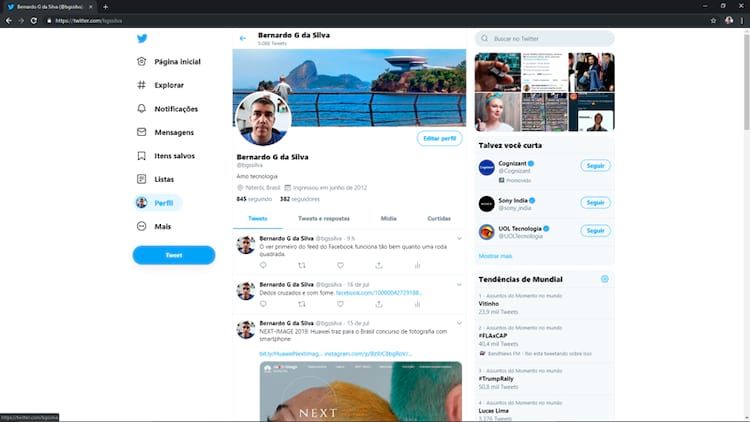The width and height of the screenshot is (750, 422).
Task: Like the Facebook feed tweet
Action: coord(340,265)
